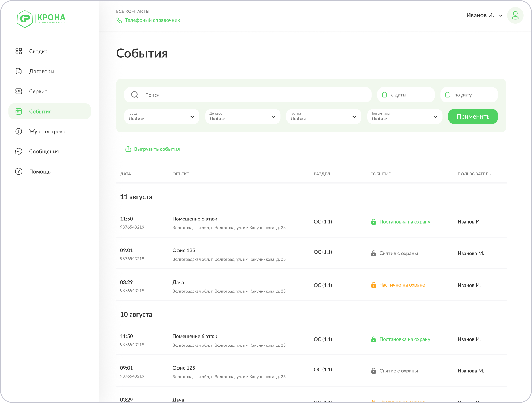The height and width of the screenshot is (403, 532).
Task: Click the Договоры document icon
Action: coord(19,71)
